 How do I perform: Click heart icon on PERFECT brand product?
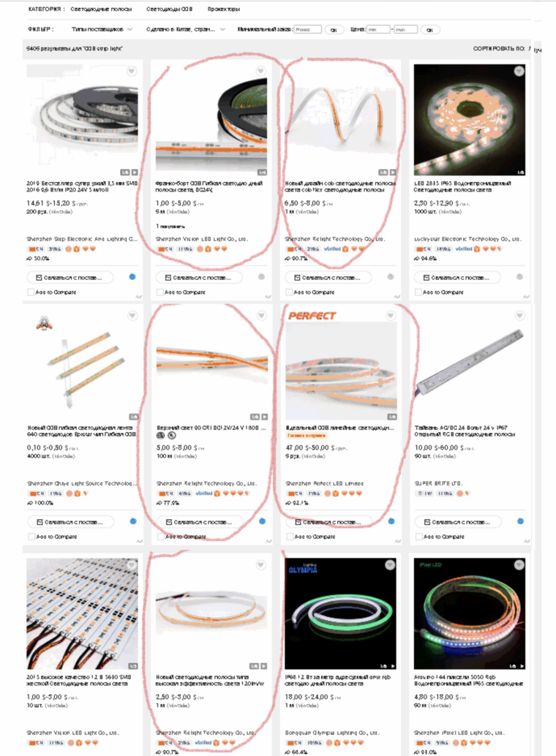[x=391, y=316]
